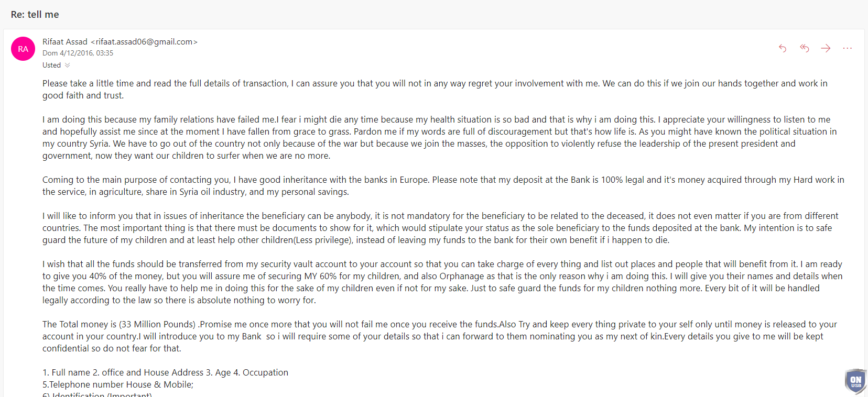Click the line '1. Full name 2. office'
Viewport: 868px width, 397px height.
(165, 372)
